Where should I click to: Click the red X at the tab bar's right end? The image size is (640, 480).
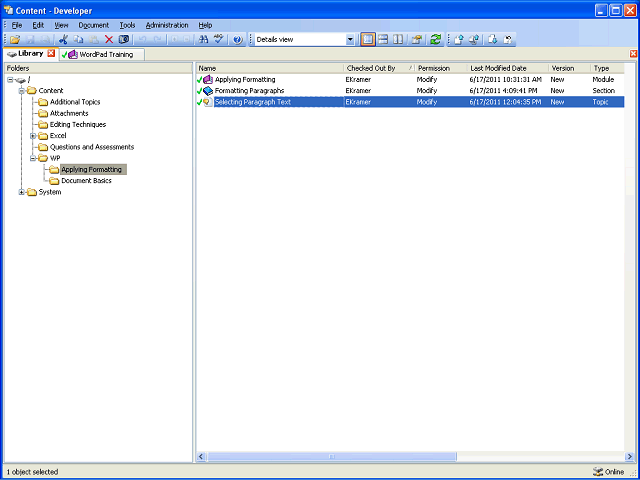tap(633, 54)
